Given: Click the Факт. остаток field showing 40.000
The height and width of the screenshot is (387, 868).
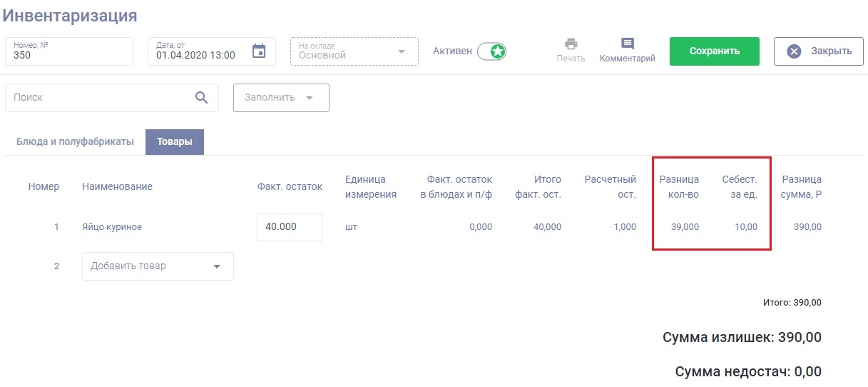Looking at the screenshot, I should 289,227.
